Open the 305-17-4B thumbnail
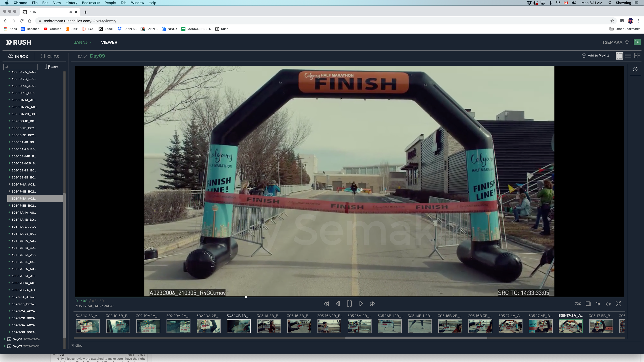 tap(541, 326)
